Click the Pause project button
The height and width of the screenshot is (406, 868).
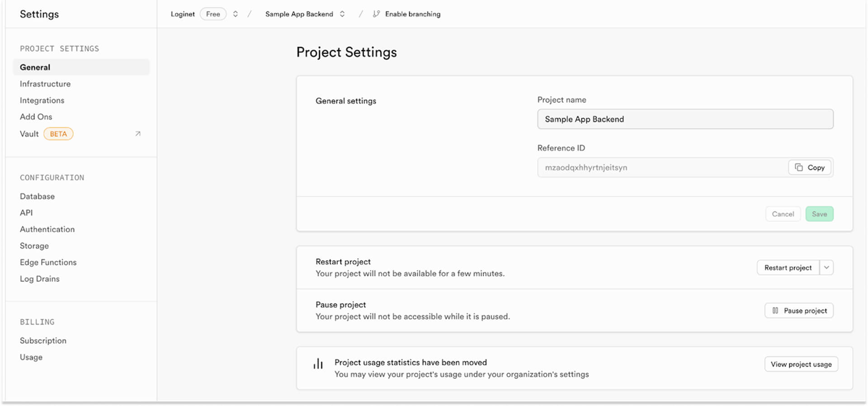[799, 311]
